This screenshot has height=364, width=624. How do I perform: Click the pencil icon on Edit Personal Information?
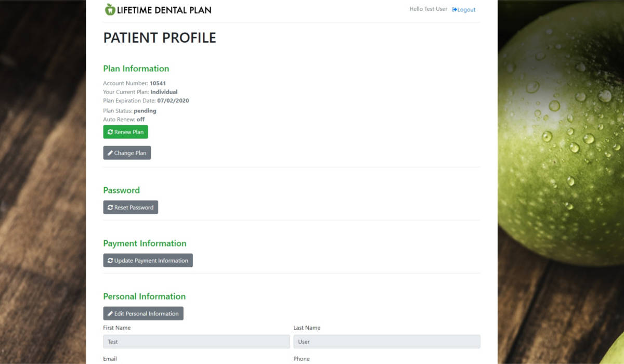pos(110,314)
